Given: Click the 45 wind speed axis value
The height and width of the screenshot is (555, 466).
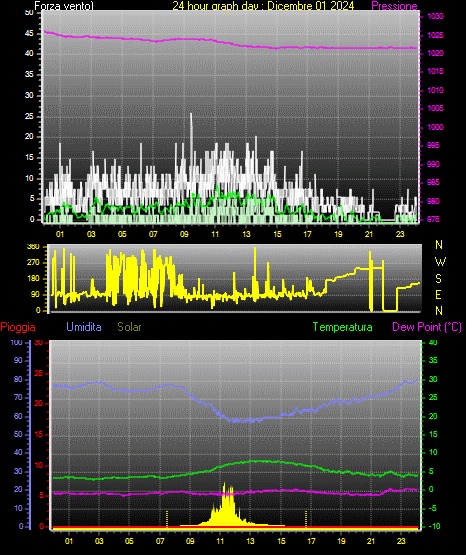Looking at the screenshot, I should pos(29,33).
